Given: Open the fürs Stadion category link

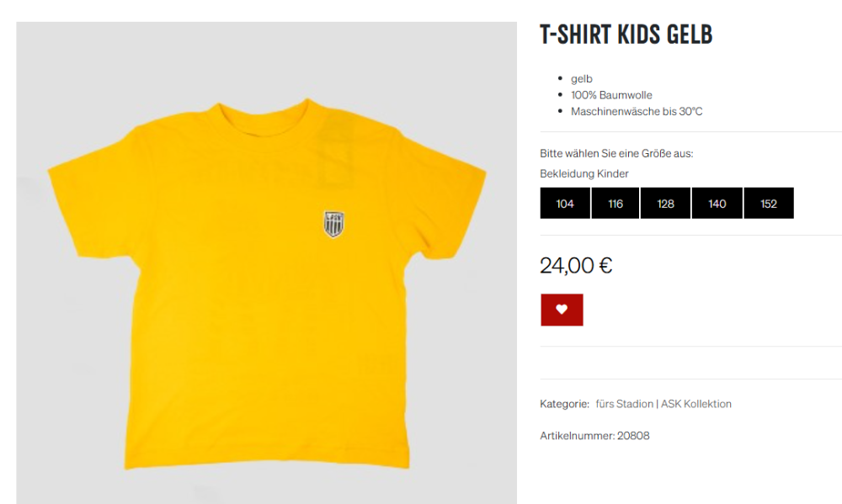Looking at the screenshot, I should (x=624, y=404).
